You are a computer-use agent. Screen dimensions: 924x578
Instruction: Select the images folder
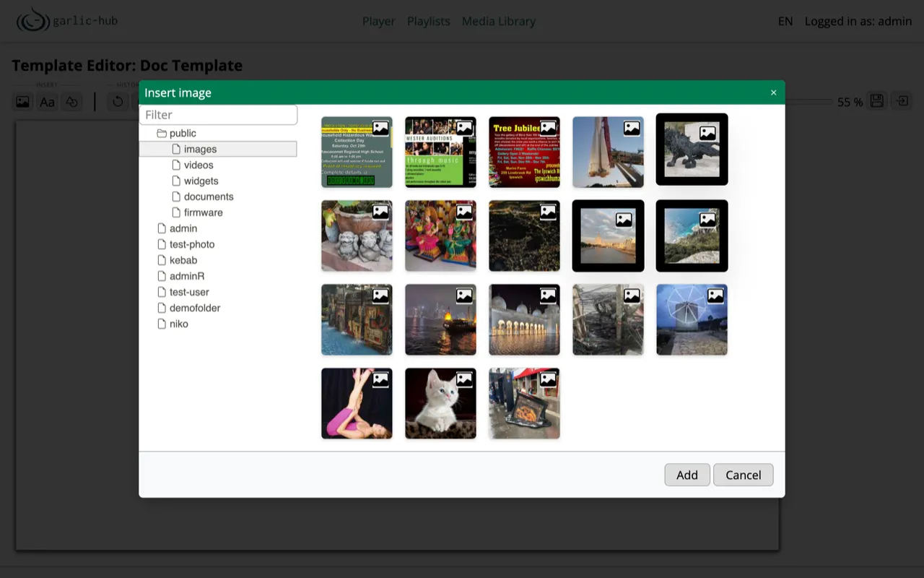tap(218, 149)
